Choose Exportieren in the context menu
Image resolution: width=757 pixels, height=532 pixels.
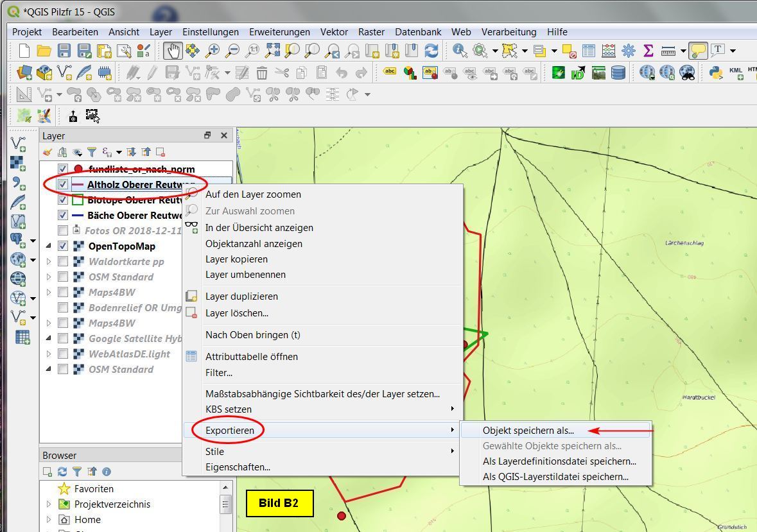click(x=230, y=430)
